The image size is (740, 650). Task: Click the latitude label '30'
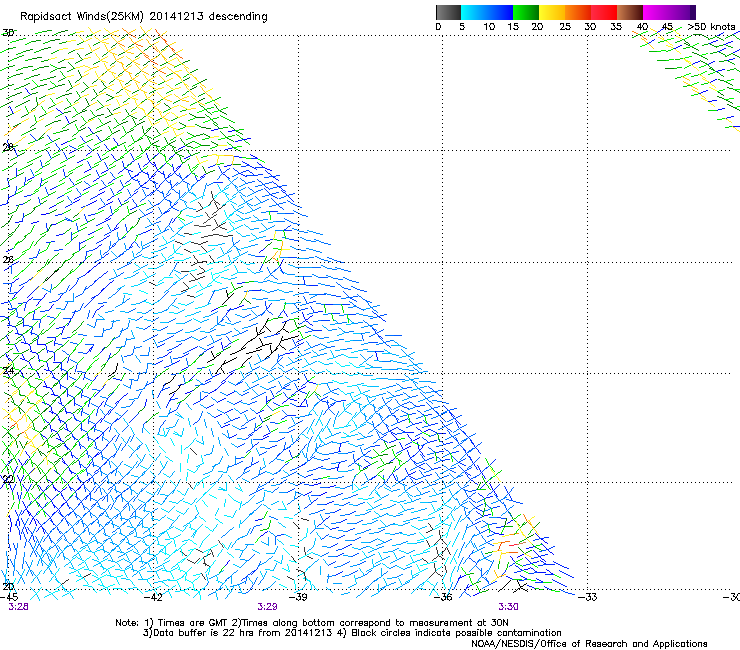tap(8, 33)
